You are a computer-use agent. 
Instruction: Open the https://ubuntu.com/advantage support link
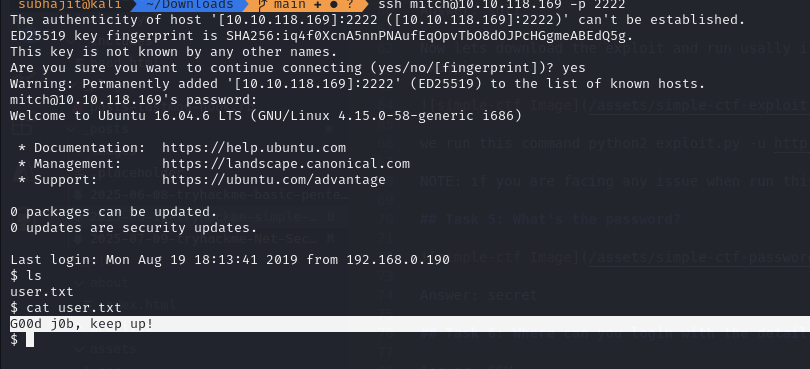tap(274, 180)
